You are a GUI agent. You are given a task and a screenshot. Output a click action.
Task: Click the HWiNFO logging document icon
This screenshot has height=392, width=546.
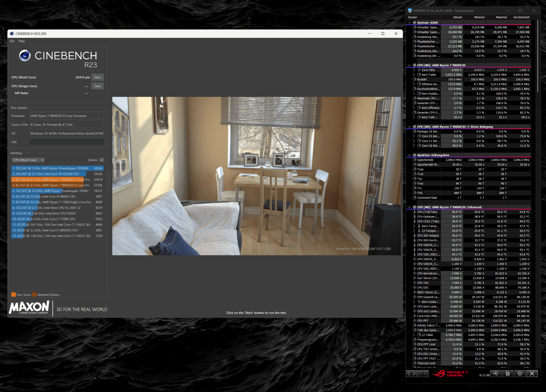(x=507, y=374)
